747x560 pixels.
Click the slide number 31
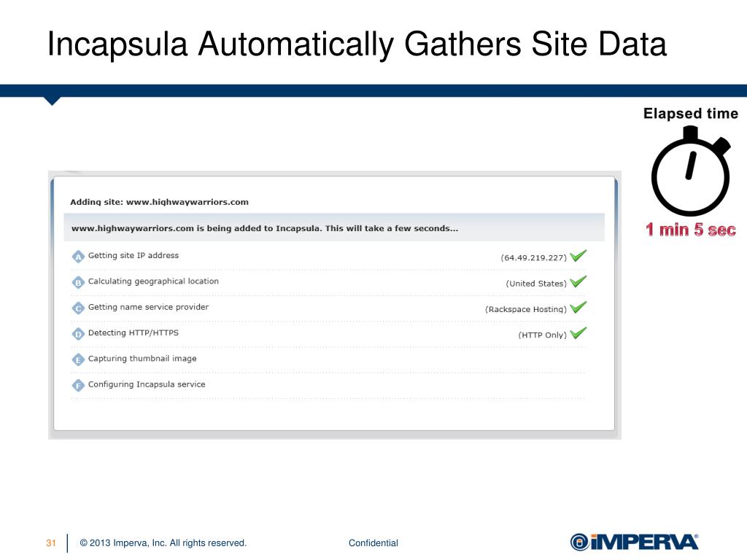[x=51, y=542]
